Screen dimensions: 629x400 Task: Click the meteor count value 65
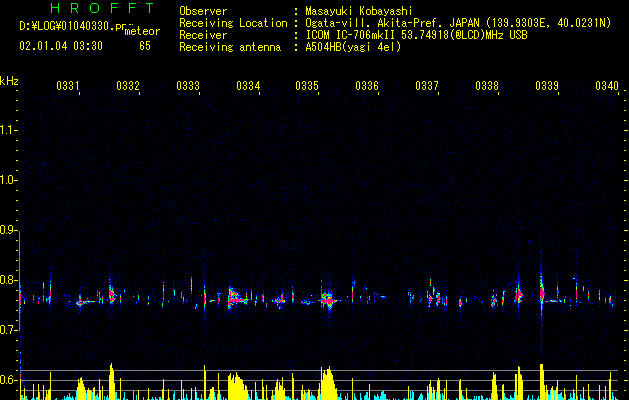pyautogui.click(x=145, y=46)
